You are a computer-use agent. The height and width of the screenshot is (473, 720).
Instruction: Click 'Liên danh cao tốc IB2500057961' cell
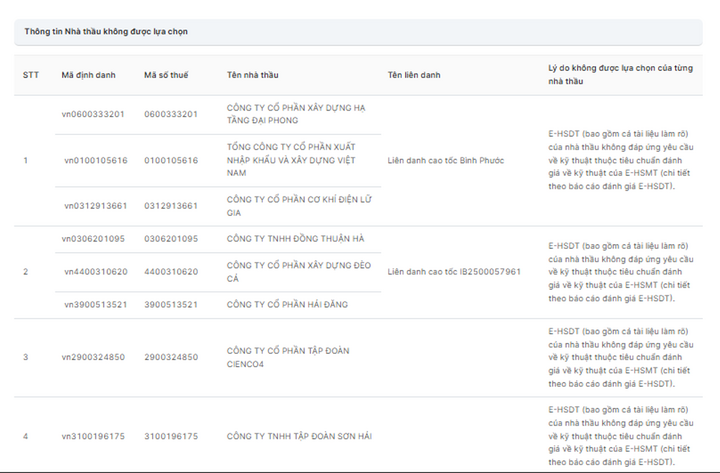coord(454,271)
